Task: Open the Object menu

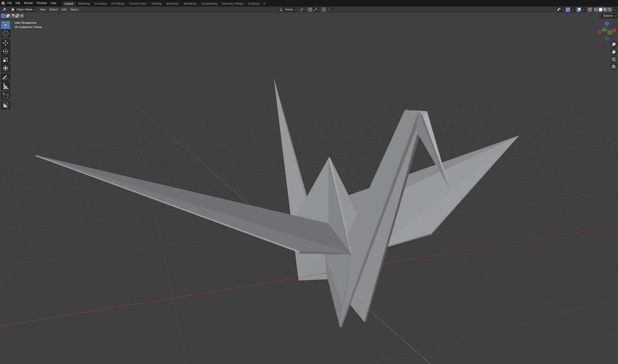Action: click(x=74, y=9)
